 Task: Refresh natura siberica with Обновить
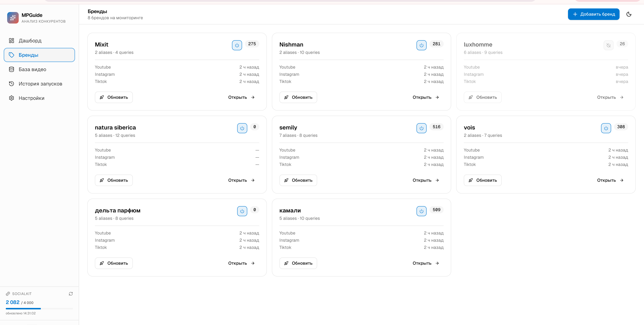(114, 180)
